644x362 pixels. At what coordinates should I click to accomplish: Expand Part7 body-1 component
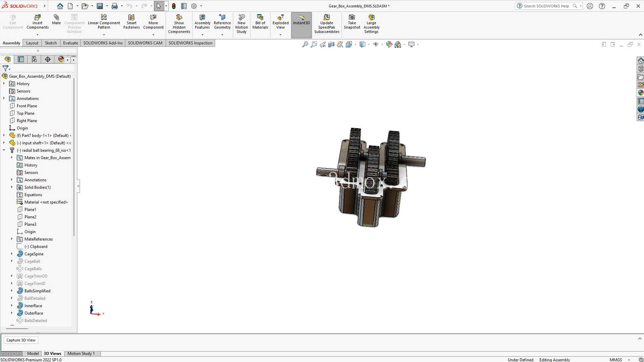[x=4, y=135]
